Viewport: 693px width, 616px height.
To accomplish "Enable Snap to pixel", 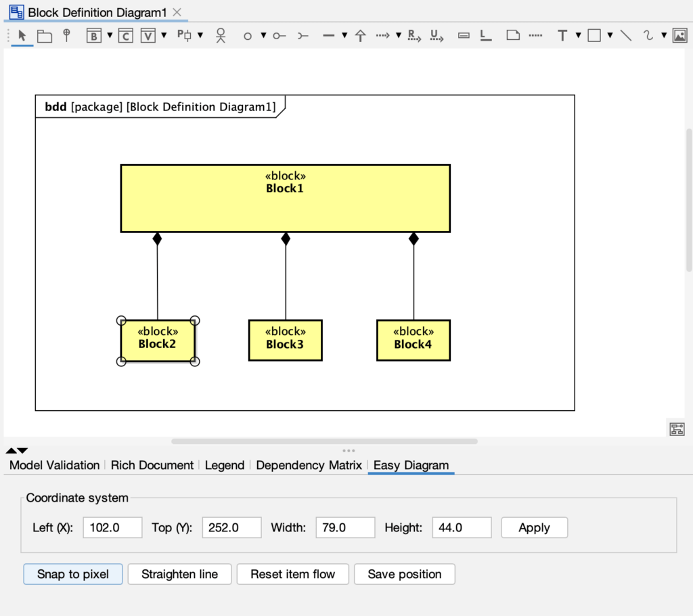I will [72, 574].
